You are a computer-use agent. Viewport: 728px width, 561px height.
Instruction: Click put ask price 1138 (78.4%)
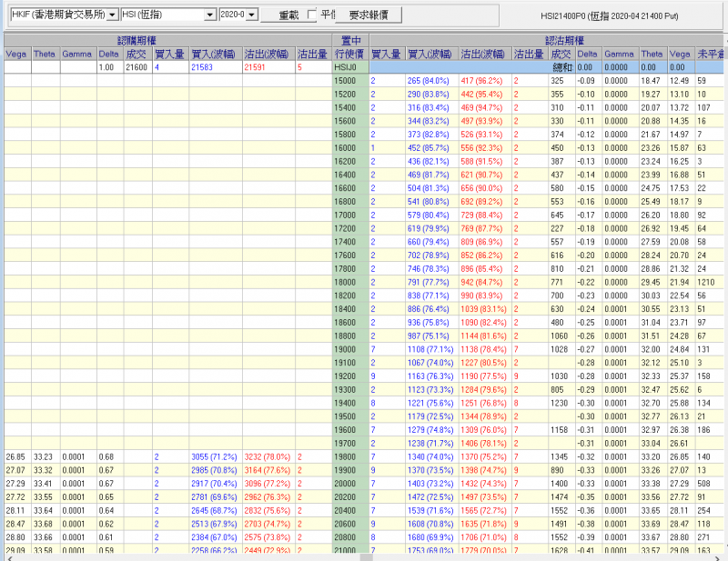pos(484,349)
